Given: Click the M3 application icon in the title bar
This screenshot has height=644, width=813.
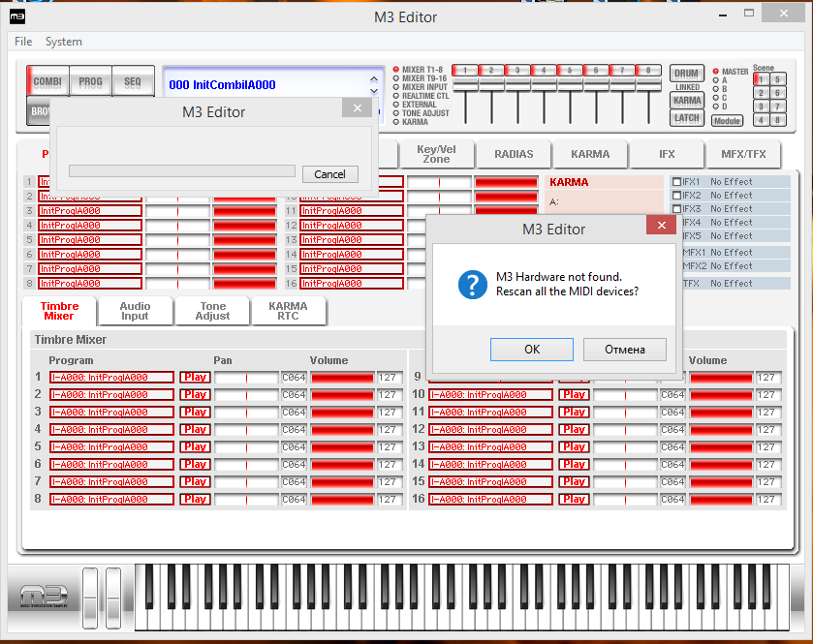Looking at the screenshot, I should point(17,16).
